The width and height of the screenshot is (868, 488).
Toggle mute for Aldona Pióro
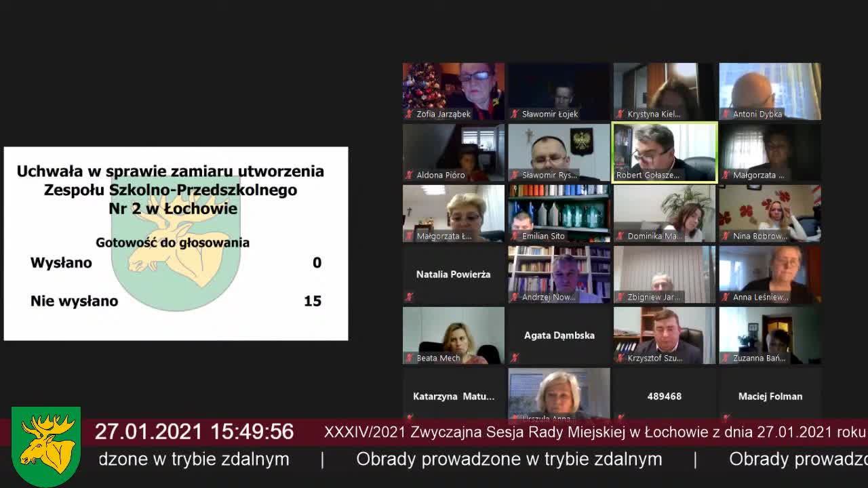point(409,175)
